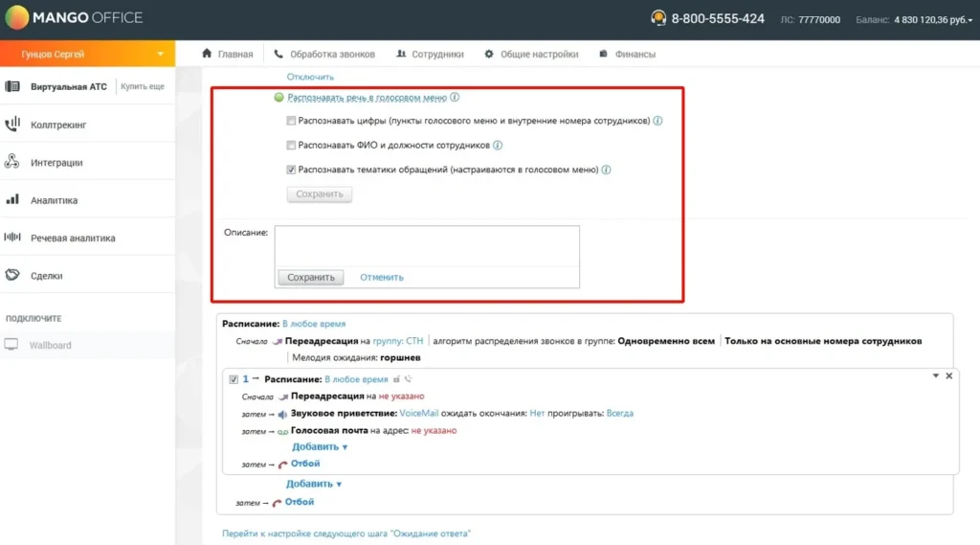
Task: Enable the Распознавать ФИО и должности checkbox
Action: (x=291, y=146)
